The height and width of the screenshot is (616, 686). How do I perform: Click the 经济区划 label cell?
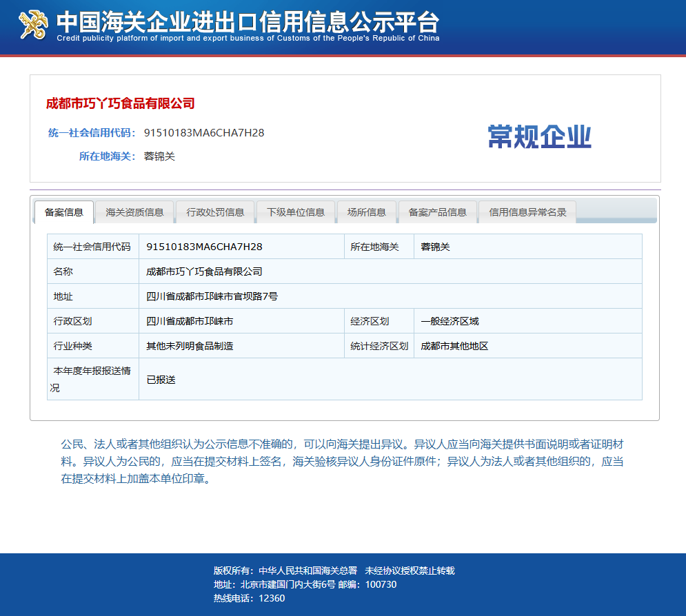coord(379,321)
